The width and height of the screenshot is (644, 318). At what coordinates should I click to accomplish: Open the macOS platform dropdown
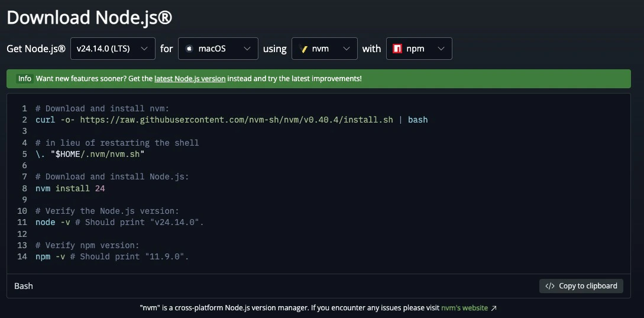218,49
